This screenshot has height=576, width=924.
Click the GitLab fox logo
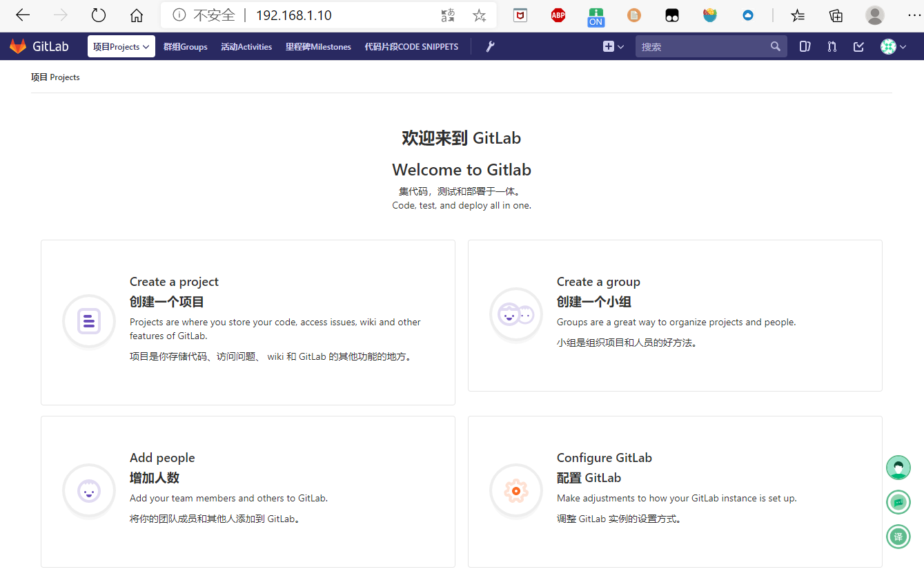tap(17, 46)
